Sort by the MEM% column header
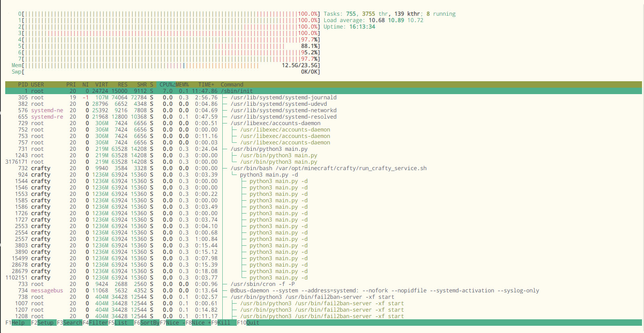644x333 pixels. pyautogui.click(x=182, y=84)
